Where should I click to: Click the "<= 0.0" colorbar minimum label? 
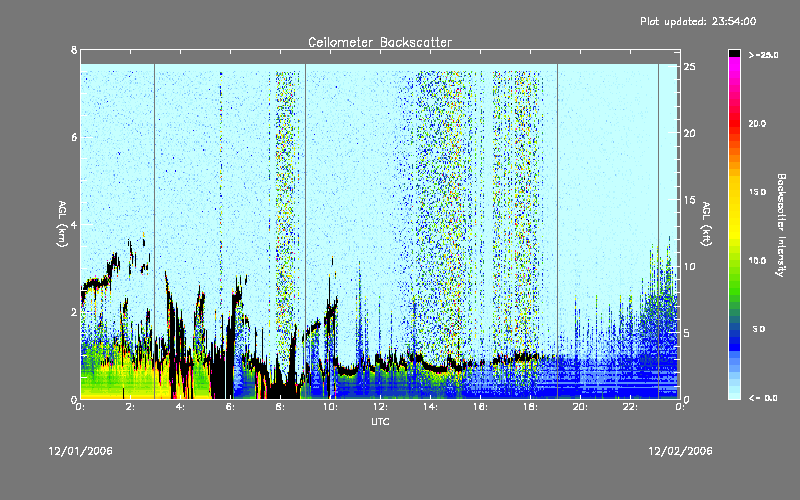coord(763,397)
